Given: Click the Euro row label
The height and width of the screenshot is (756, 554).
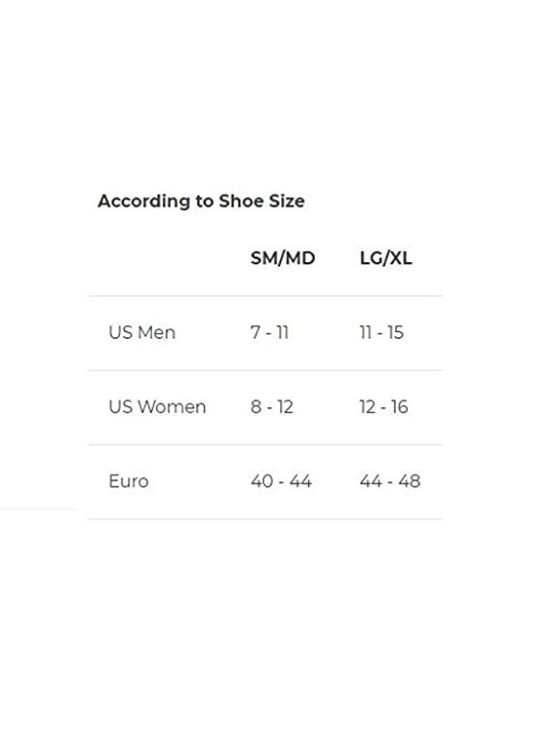Looking at the screenshot, I should [x=128, y=481].
